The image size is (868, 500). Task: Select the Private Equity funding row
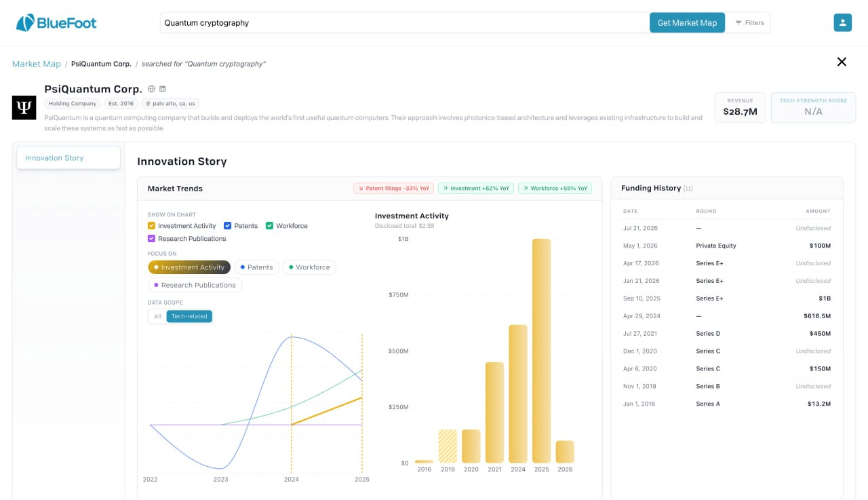[x=726, y=246]
